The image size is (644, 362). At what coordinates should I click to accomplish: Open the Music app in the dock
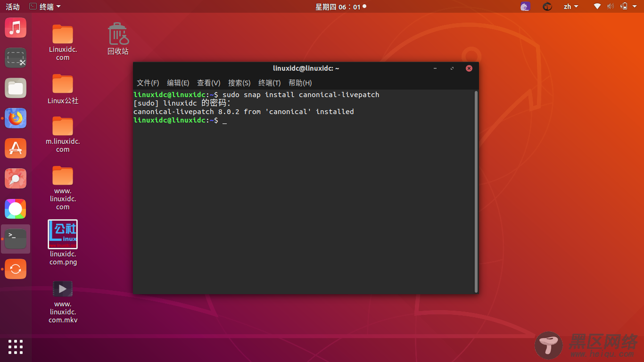tap(16, 28)
